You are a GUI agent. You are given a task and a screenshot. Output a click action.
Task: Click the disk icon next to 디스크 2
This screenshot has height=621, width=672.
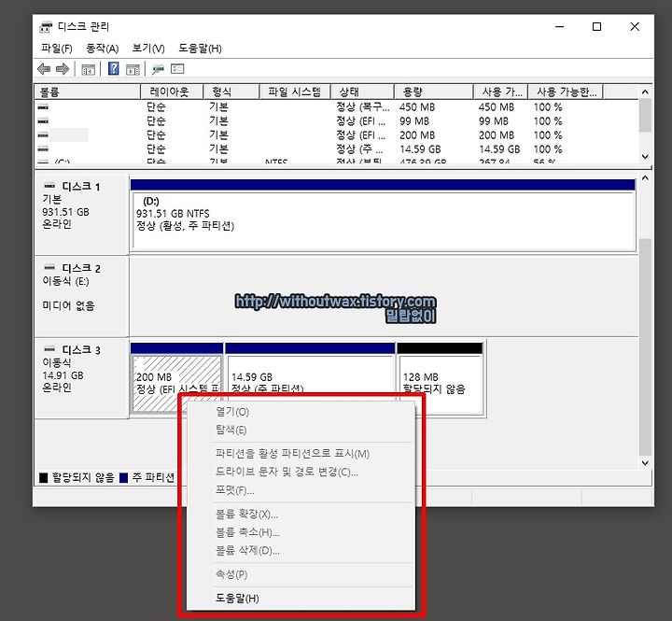tap(49, 267)
